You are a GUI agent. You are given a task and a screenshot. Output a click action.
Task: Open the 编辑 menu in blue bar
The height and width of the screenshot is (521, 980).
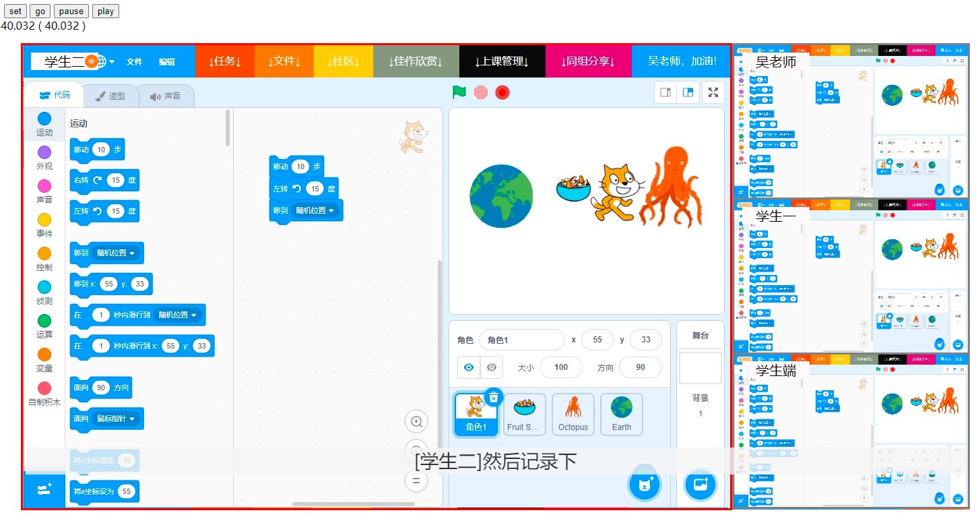tap(167, 61)
